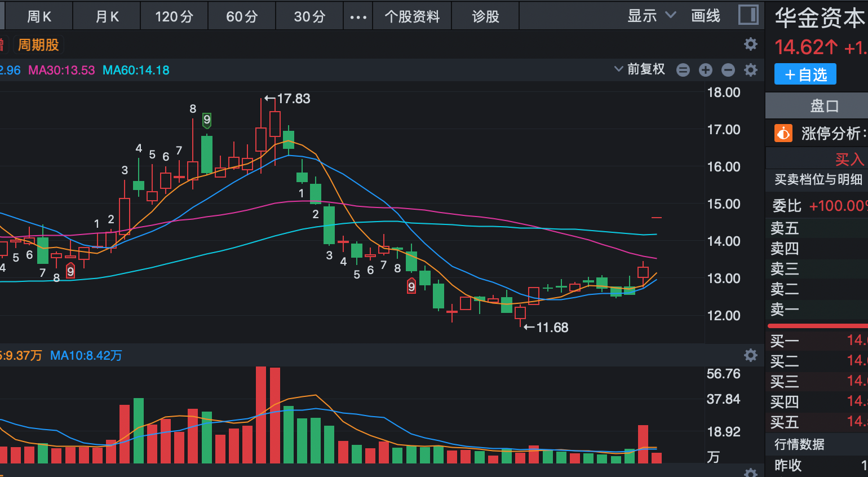Open more periods via the three-dot button
The width and height of the screenshot is (868, 477).
(358, 17)
